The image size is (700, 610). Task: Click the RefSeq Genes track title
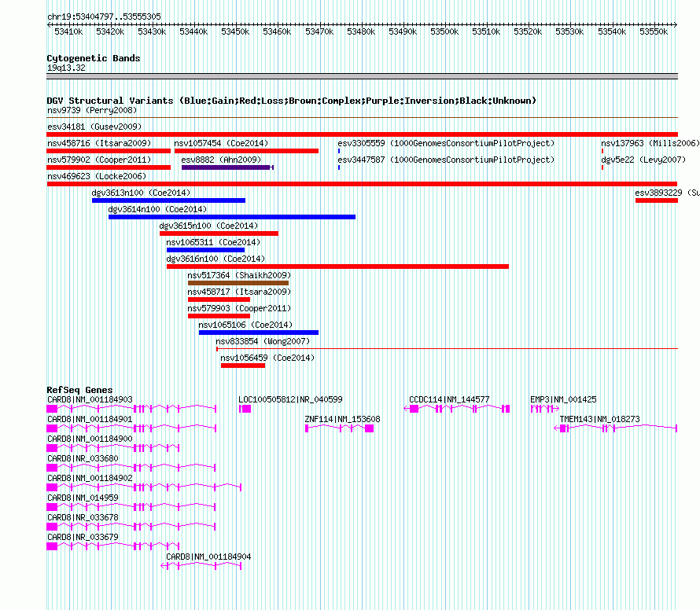[79, 390]
